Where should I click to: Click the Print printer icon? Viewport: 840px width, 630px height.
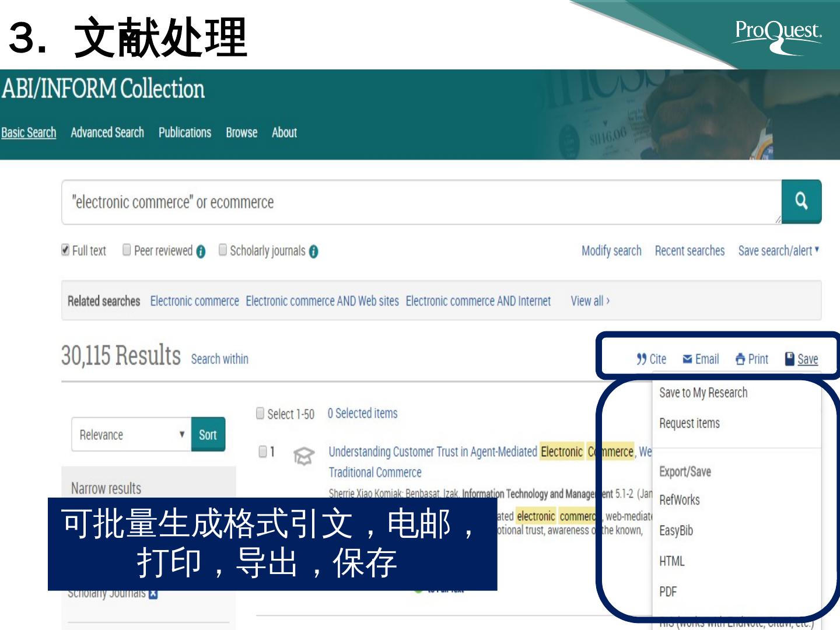[740, 359]
